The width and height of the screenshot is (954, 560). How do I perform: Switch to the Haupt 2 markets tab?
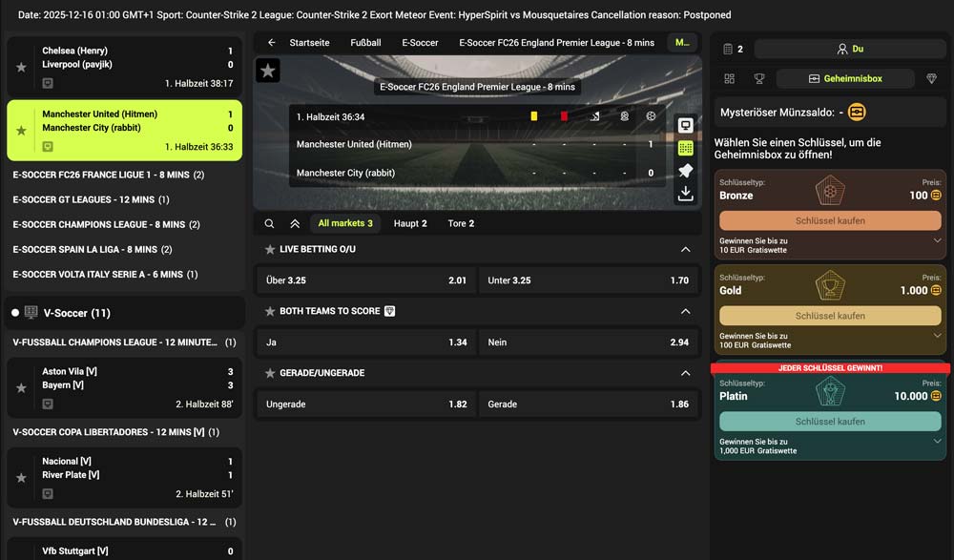[408, 222]
